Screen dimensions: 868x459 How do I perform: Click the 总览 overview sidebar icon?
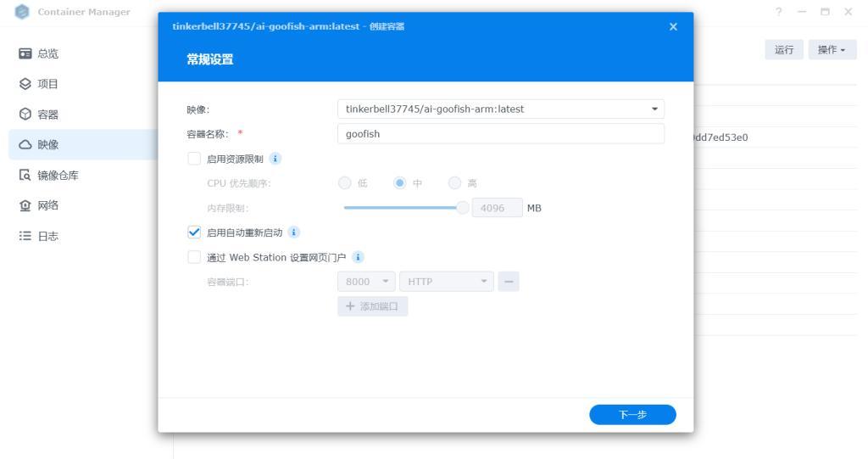pyautogui.click(x=25, y=53)
